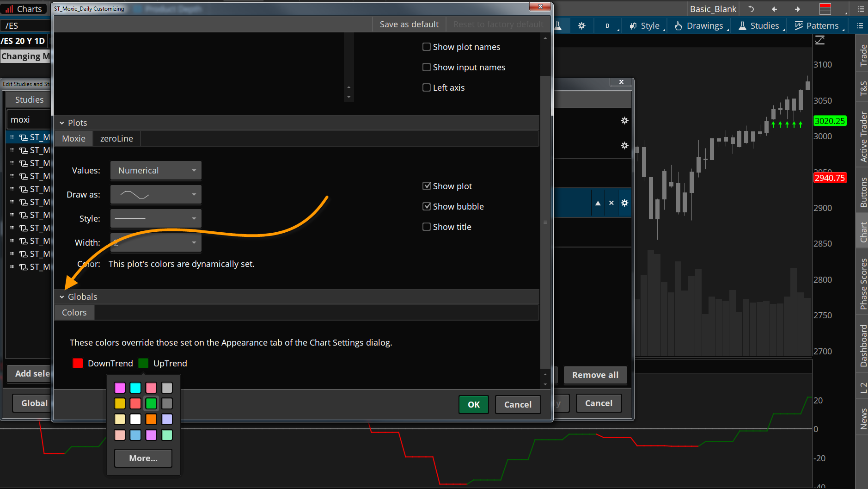Uncheck the Show bubble checkbox
The height and width of the screenshot is (489, 868).
pos(427,206)
